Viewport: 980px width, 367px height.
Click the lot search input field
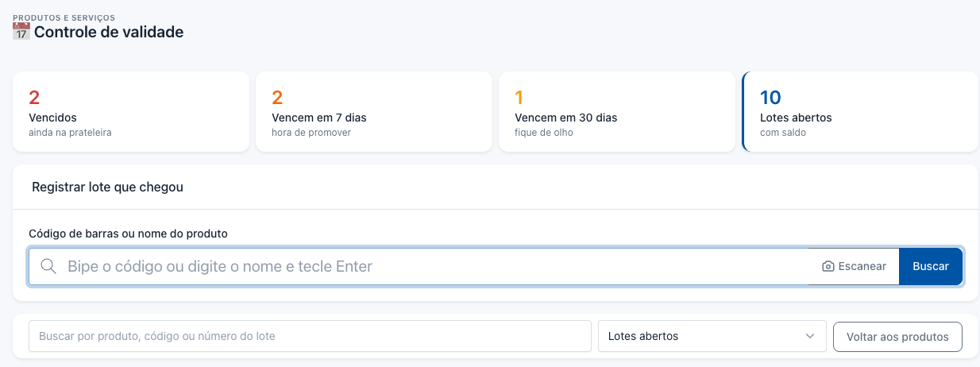coord(310,336)
